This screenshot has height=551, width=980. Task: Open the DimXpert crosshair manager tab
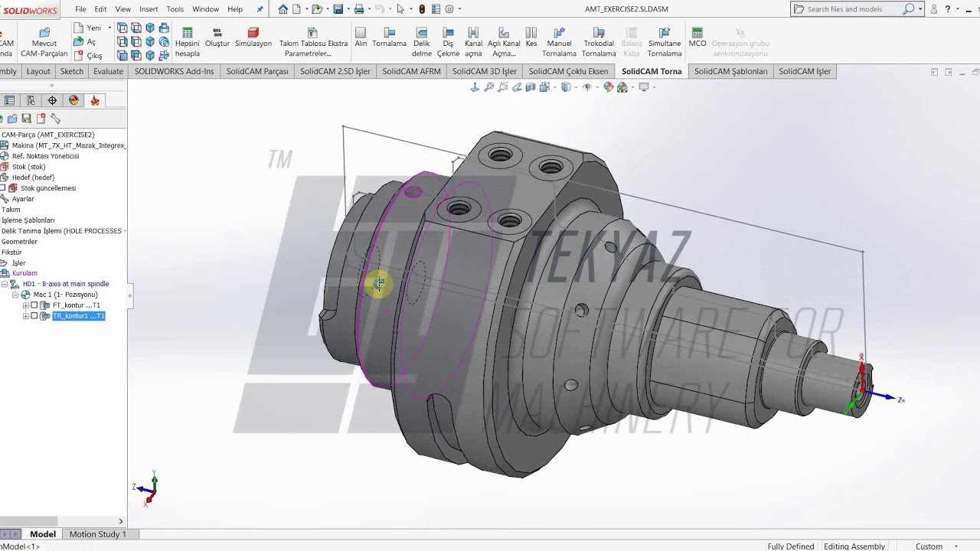[x=52, y=100]
